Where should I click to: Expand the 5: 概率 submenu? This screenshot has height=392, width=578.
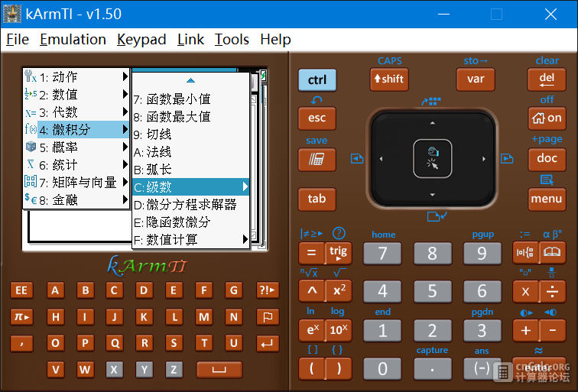[76, 147]
